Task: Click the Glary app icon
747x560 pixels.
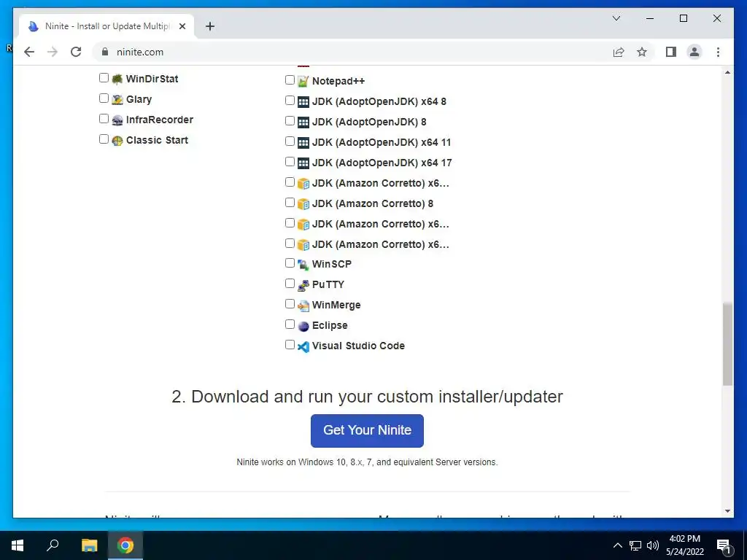Action: coord(117,99)
